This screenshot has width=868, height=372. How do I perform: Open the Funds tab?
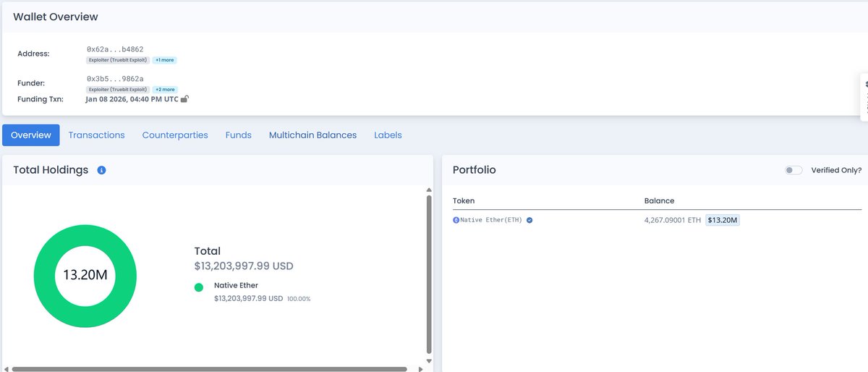(x=239, y=135)
